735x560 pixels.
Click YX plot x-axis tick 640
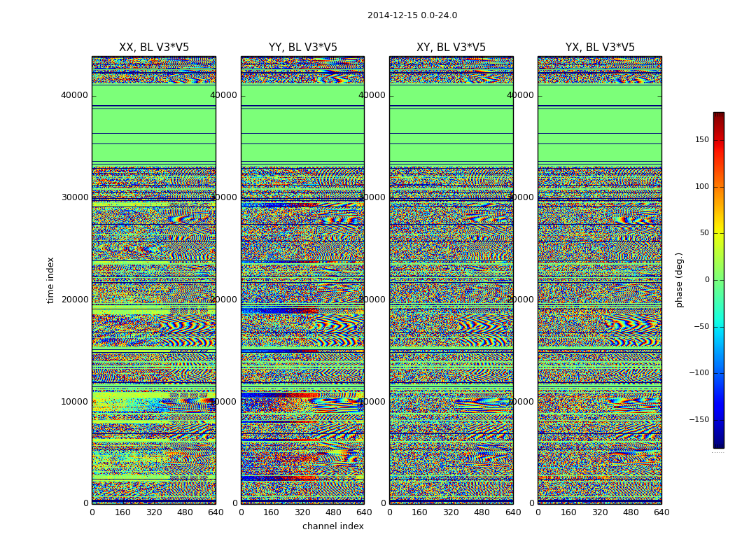(661, 512)
